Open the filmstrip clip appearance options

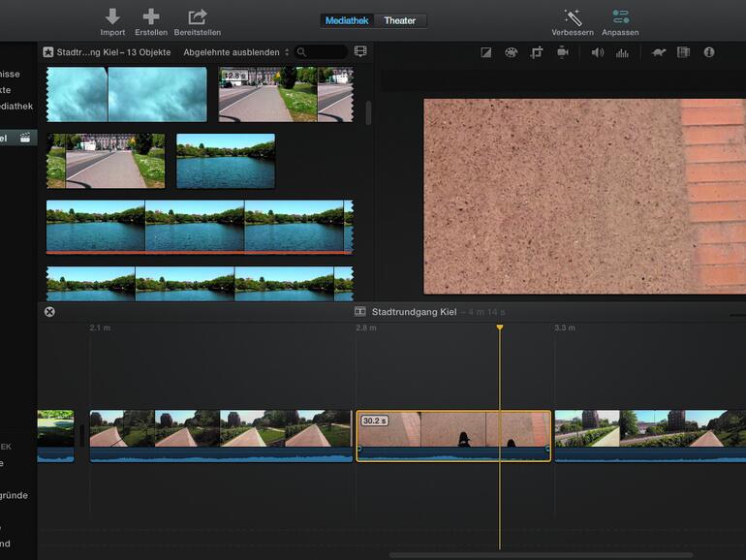pyautogui.click(x=360, y=52)
